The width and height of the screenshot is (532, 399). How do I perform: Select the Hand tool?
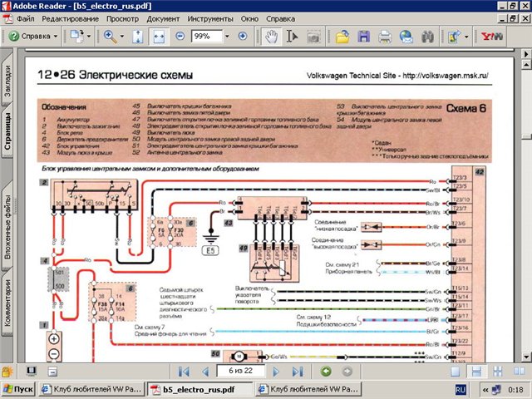(x=272, y=37)
